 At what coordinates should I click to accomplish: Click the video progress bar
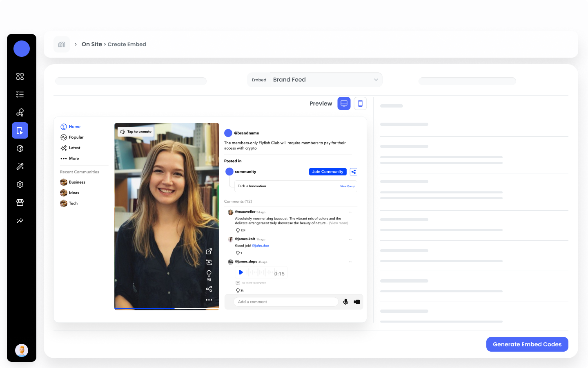[x=167, y=308]
